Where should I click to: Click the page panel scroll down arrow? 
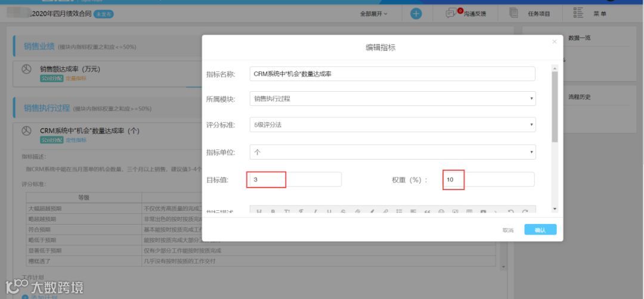click(503, 267)
